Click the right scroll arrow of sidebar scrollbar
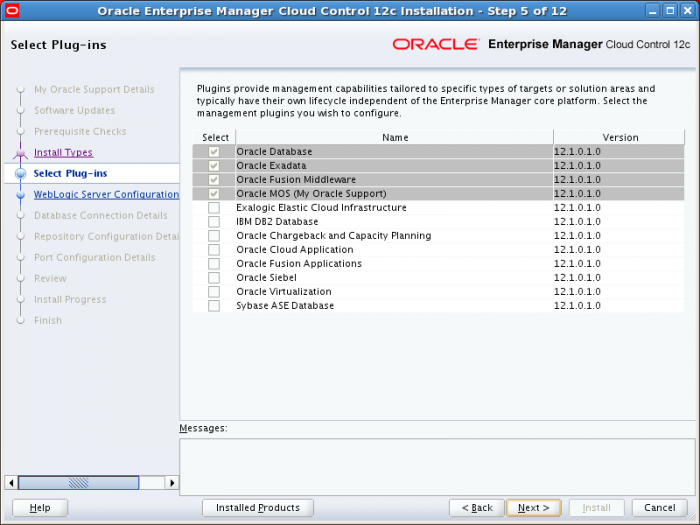 [x=172, y=483]
